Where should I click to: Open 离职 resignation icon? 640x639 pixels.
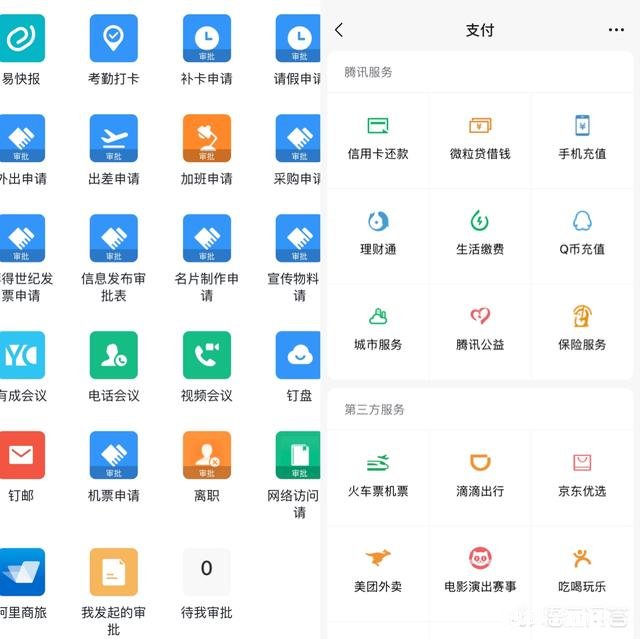tap(207, 455)
